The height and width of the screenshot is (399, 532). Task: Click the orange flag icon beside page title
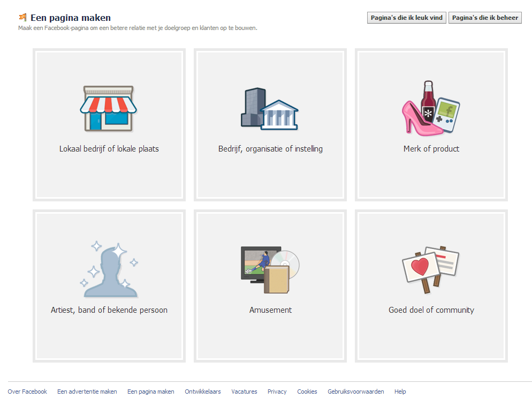[22, 17]
